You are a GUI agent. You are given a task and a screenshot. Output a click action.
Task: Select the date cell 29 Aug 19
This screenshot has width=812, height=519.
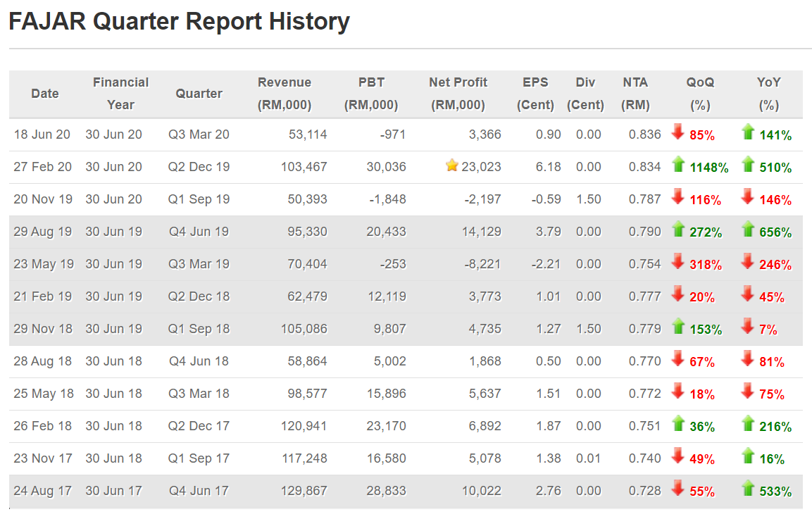[x=43, y=232]
